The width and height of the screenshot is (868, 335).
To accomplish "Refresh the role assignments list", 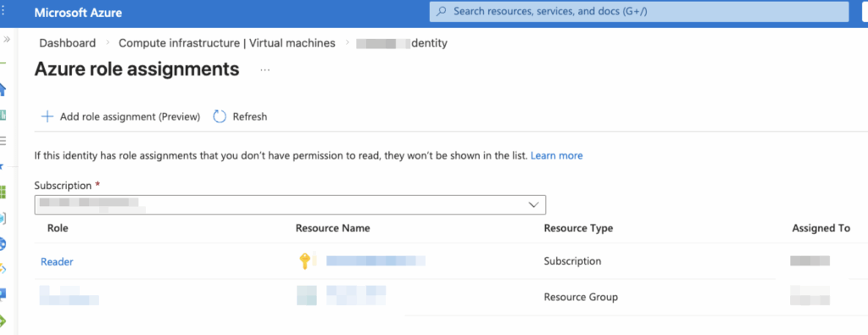I will 240,117.
